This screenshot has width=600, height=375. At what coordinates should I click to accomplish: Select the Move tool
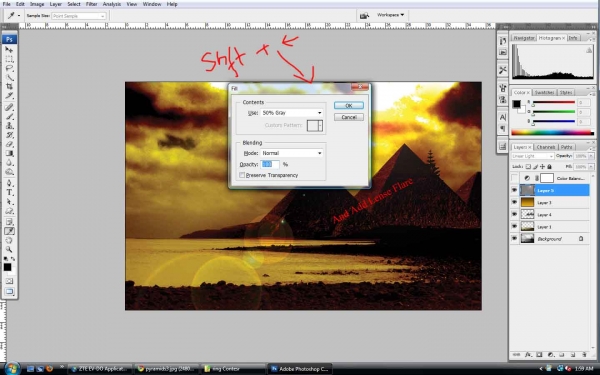(x=9, y=50)
